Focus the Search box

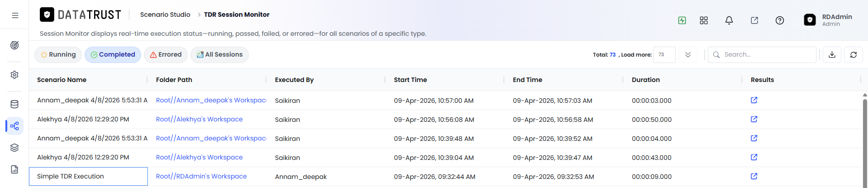pos(762,55)
